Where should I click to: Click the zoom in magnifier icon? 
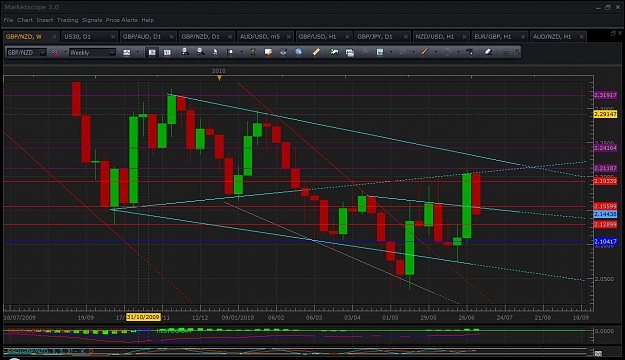pos(185,52)
